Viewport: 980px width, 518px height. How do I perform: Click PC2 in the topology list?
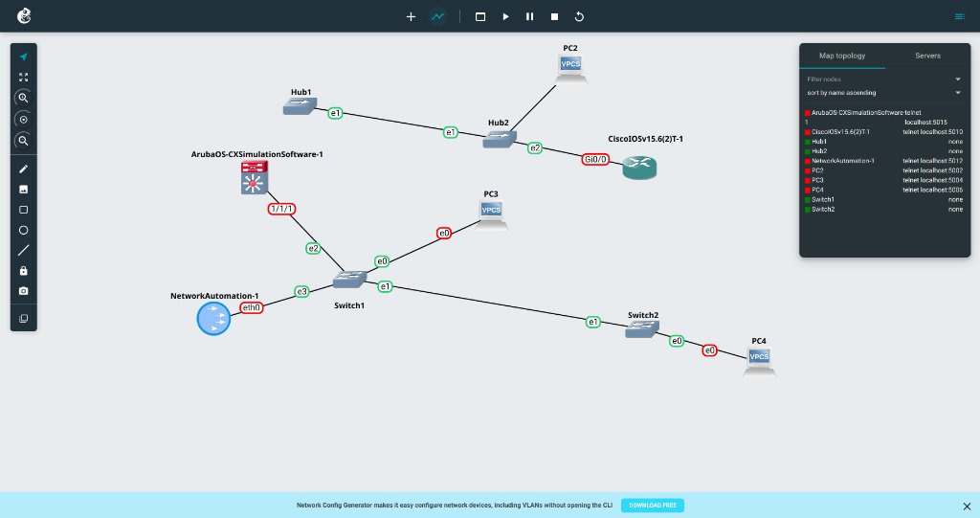[x=817, y=170]
